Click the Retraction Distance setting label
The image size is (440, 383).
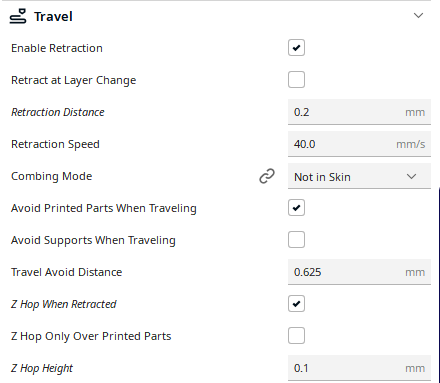coord(58,112)
